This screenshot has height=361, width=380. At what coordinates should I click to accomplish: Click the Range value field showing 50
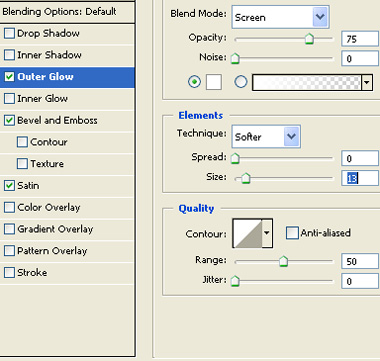(360, 261)
